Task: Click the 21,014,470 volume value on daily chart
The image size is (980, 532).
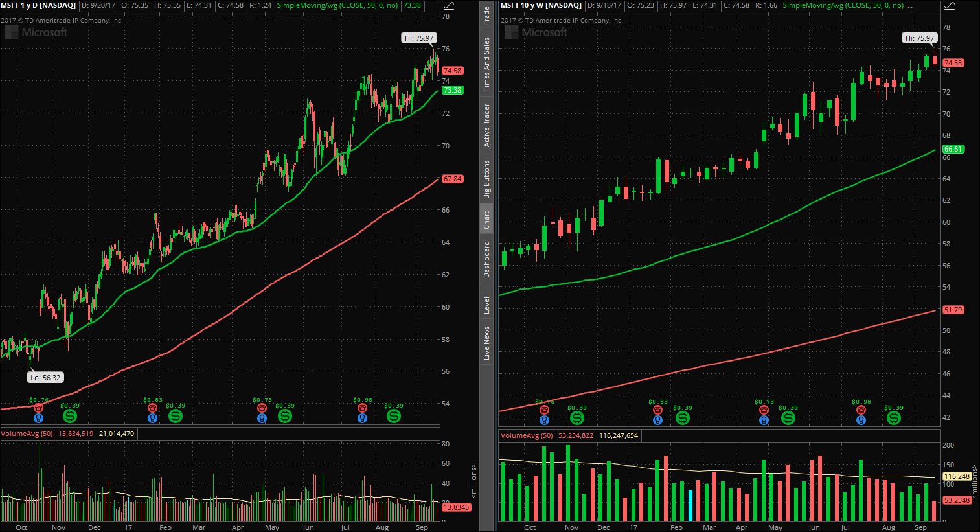Action: pos(117,434)
